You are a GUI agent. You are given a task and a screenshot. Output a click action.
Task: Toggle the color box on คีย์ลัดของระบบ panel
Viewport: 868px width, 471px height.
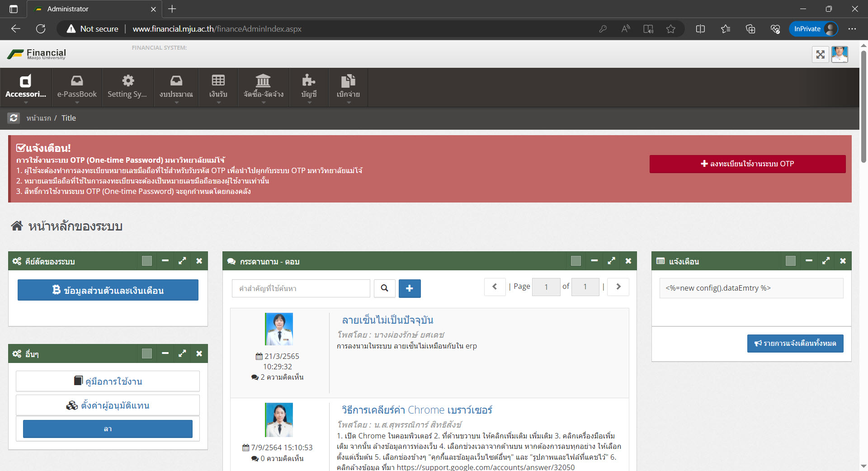point(147,261)
